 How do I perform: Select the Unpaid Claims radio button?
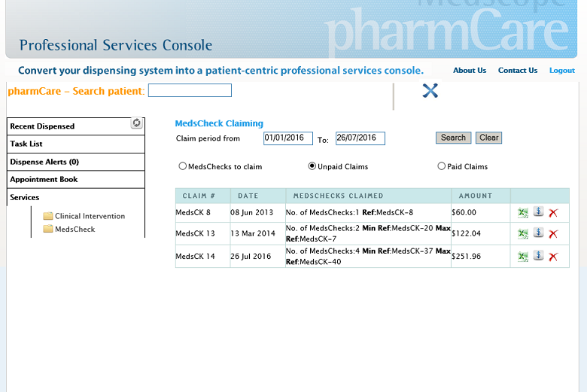coord(312,166)
